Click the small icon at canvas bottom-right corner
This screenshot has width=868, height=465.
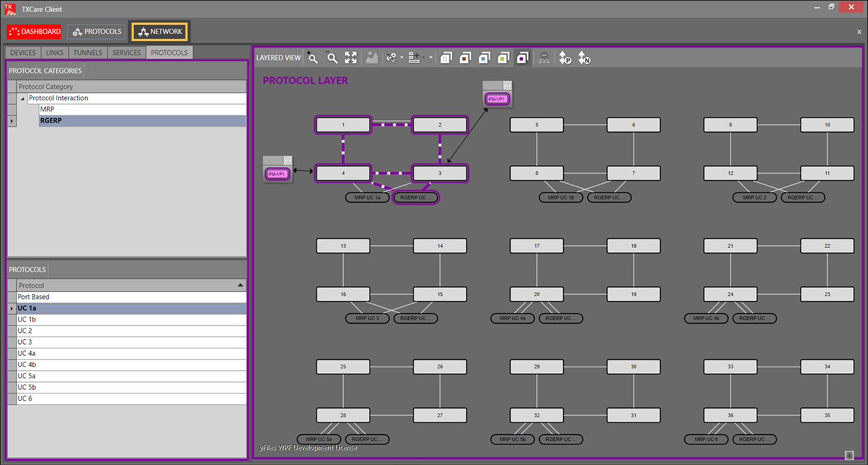tap(849, 454)
